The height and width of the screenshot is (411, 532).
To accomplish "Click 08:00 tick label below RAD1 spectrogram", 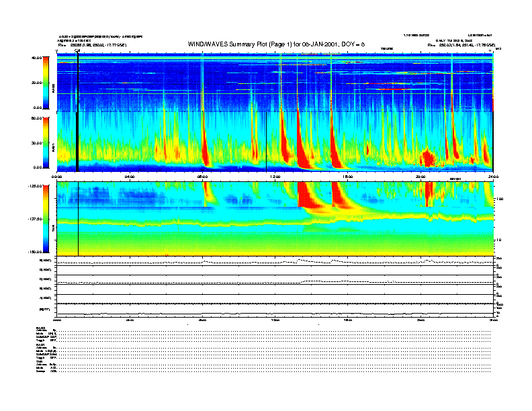I will coord(203,177).
